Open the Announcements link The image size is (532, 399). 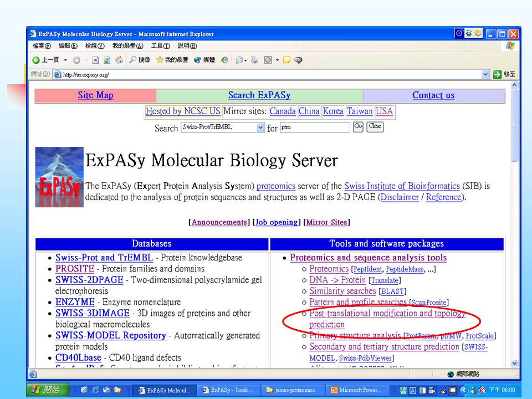[x=219, y=222]
